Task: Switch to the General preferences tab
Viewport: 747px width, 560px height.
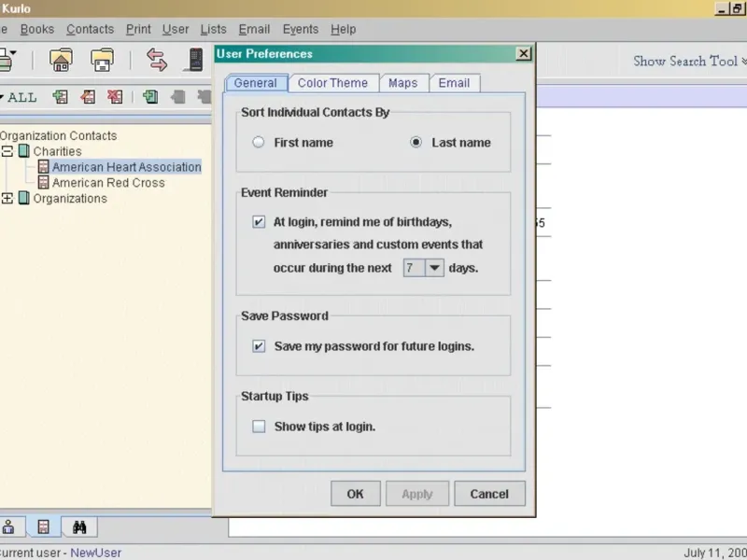Action: pyautogui.click(x=256, y=83)
